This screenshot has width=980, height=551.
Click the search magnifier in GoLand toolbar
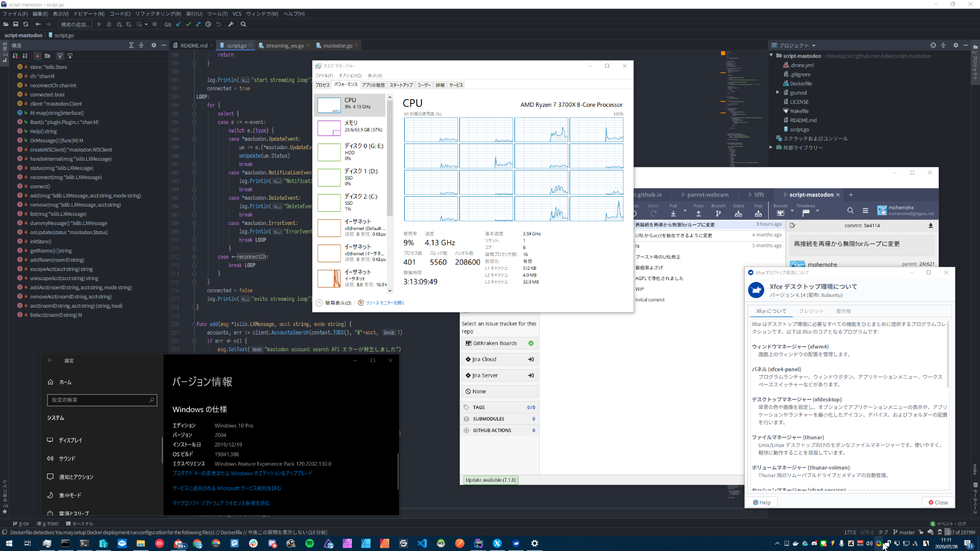click(243, 24)
